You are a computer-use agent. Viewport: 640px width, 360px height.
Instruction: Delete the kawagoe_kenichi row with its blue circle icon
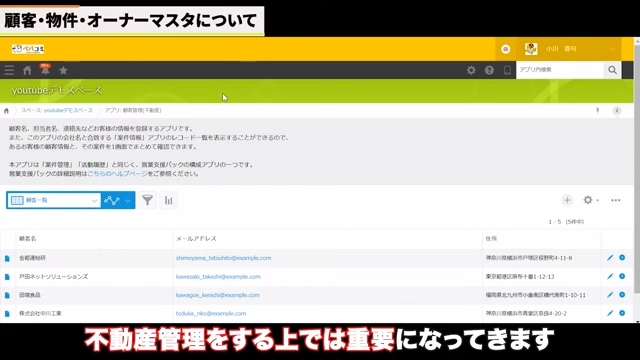[x=622, y=295]
